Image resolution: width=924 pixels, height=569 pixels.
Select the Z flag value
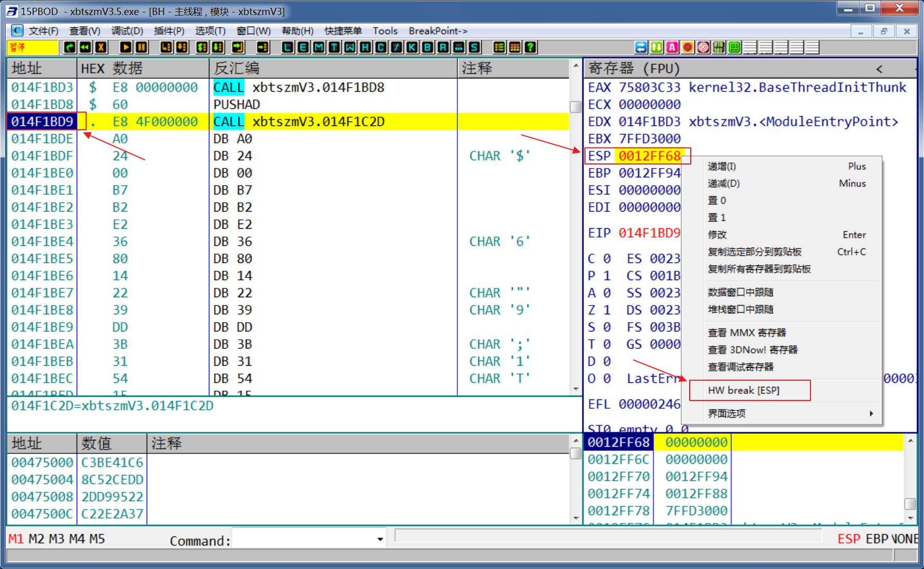tap(607, 310)
